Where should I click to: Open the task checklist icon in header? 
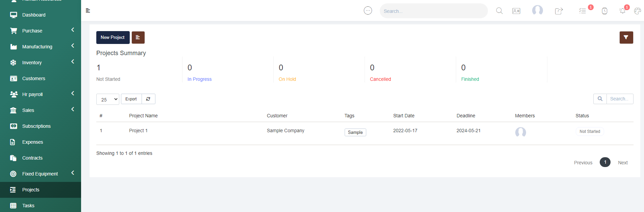pyautogui.click(x=582, y=11)
